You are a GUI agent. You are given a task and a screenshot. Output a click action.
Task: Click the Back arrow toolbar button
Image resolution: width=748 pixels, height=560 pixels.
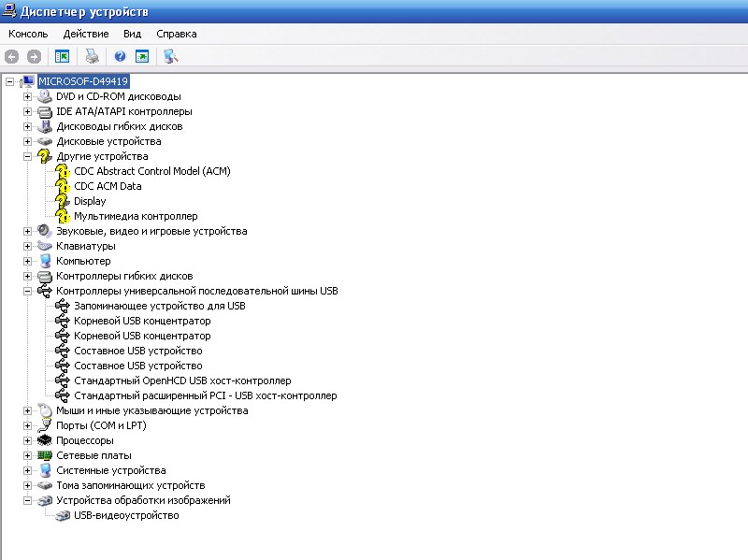point(12,57)
